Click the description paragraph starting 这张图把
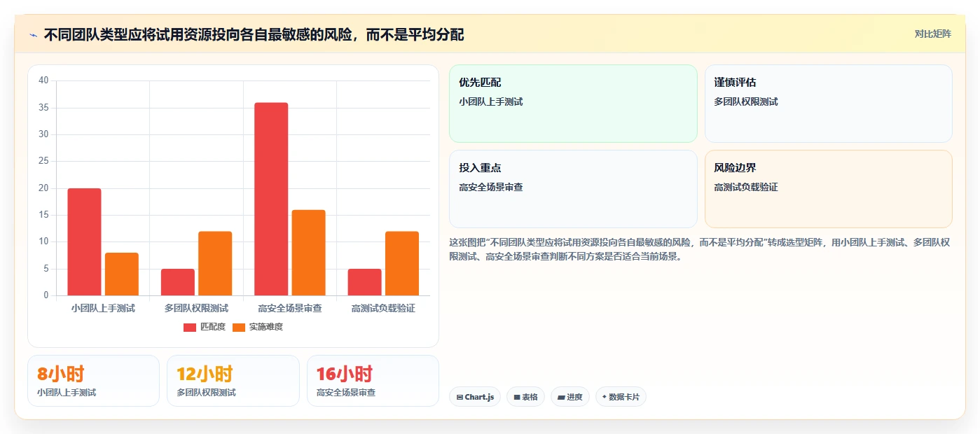The width and height of the screenshot is (980, 434). pos(699,249)
